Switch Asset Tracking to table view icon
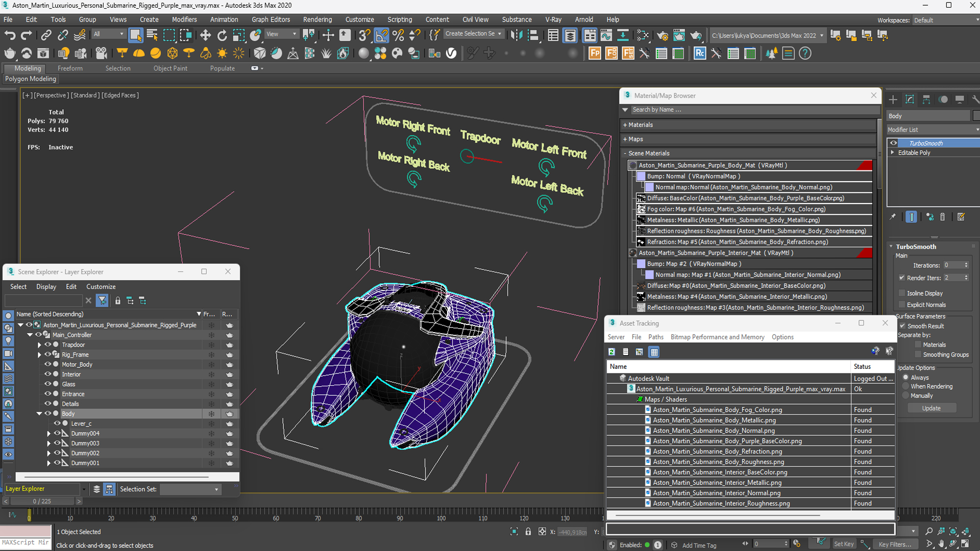Image resolution: width=980 pixels, height=551 pixels. [654, 352]
